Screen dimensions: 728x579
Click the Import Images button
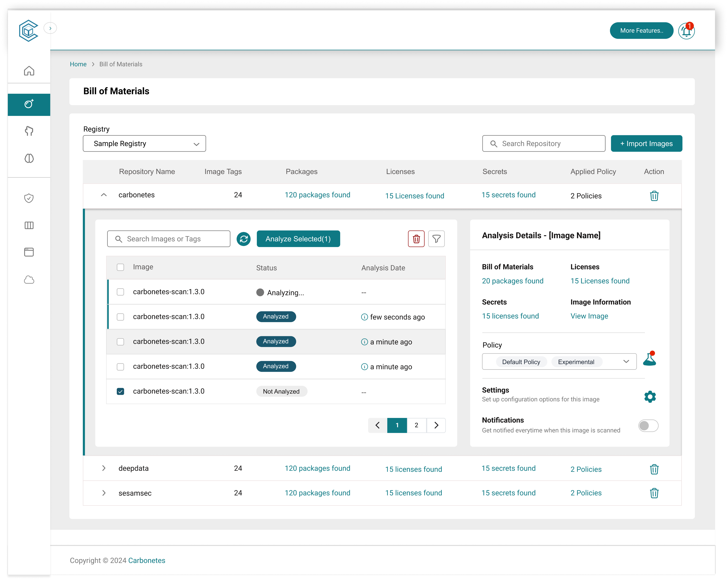click(x=646, y=144)
